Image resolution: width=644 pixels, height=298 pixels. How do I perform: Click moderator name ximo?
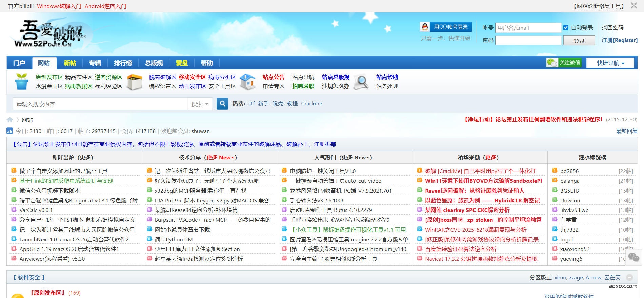click(x=560, y=278)
